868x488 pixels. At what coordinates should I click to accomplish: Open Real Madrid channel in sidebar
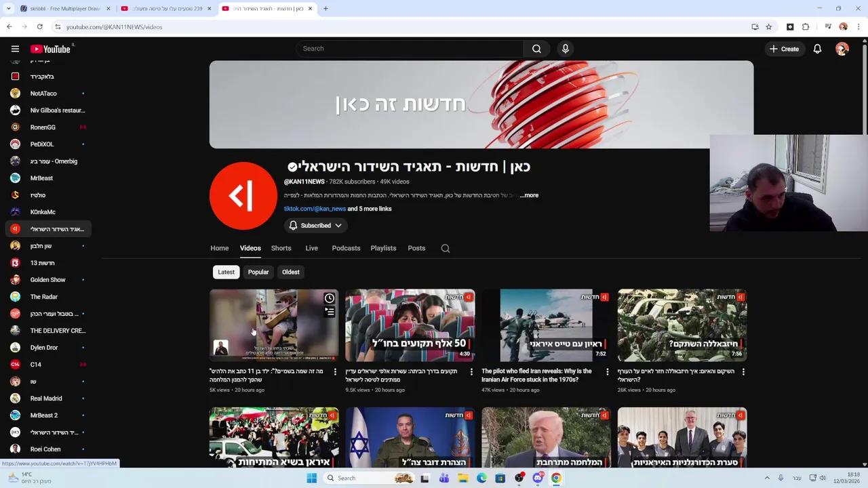(47, 399)
